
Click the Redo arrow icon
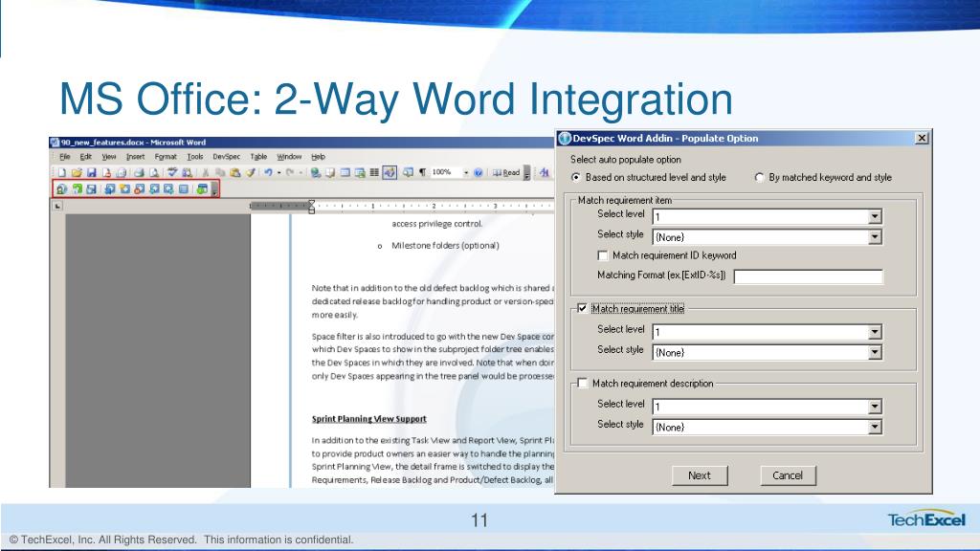290,172
